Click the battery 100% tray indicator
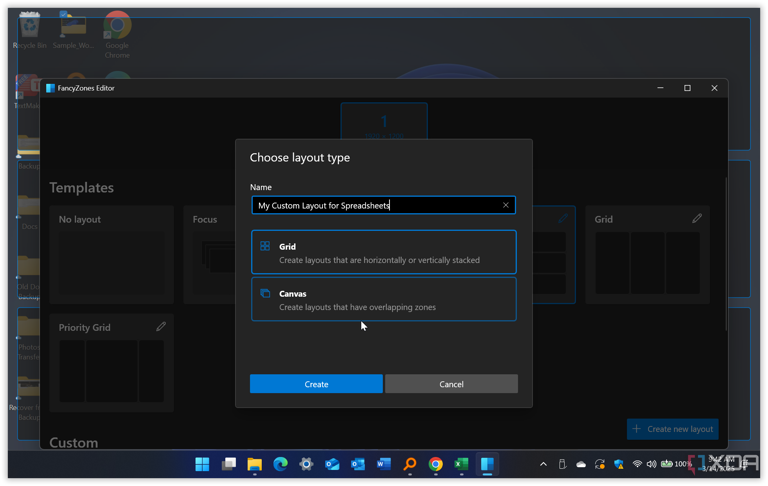 pos(676,463)
